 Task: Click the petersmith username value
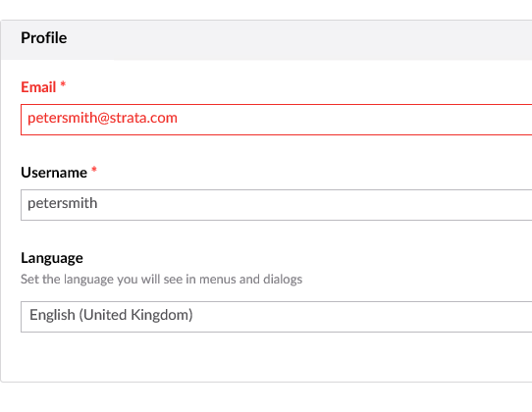tap(63, 203)
